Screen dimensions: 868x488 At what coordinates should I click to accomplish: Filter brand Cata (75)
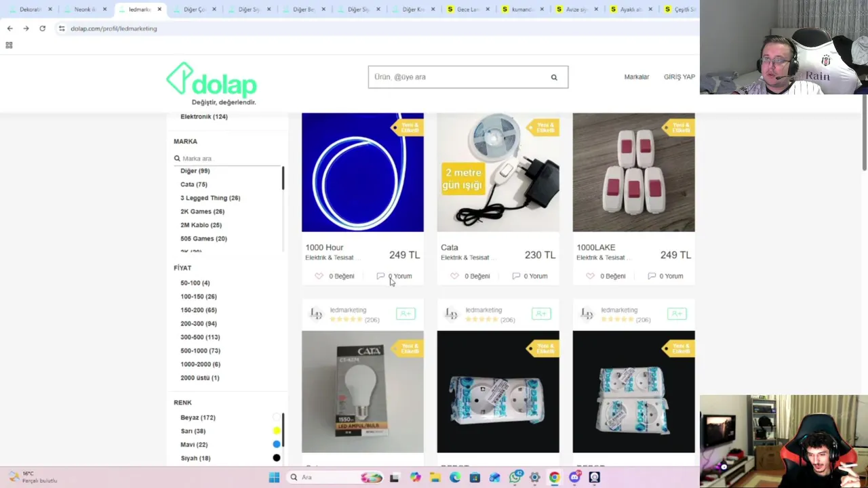coord(194,184)
